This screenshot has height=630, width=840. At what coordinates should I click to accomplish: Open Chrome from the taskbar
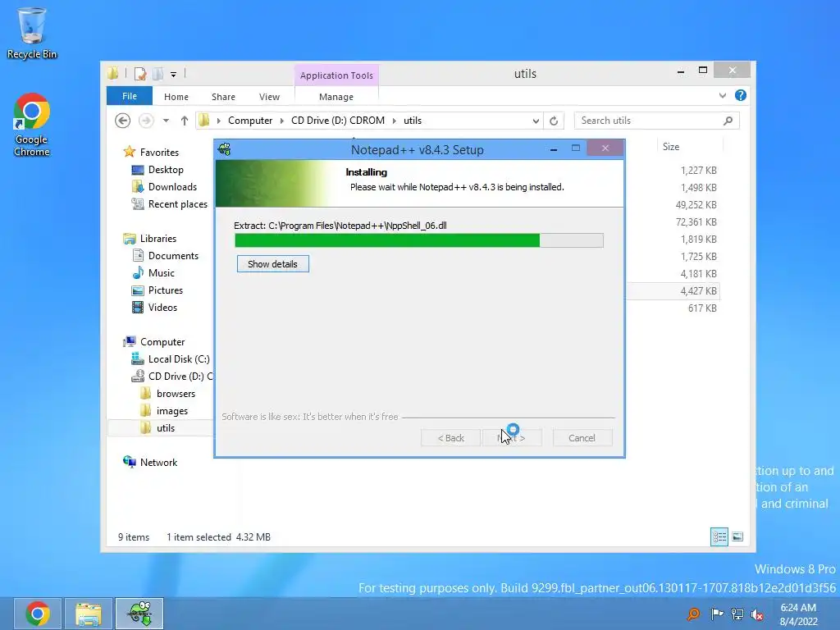[x=38, y=614]
